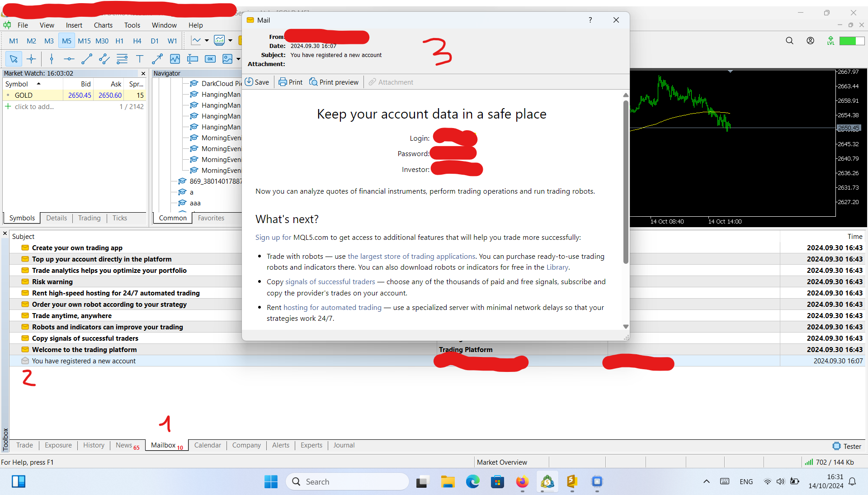Switch chart timeframe to W1
This screenshot has width=868, height=495.
click(x=172, y=41)
